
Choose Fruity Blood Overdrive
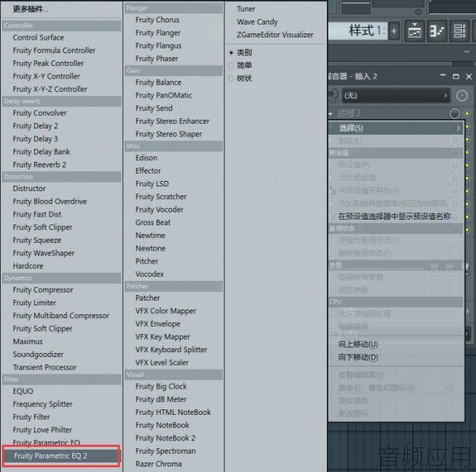tap(50, 201)
